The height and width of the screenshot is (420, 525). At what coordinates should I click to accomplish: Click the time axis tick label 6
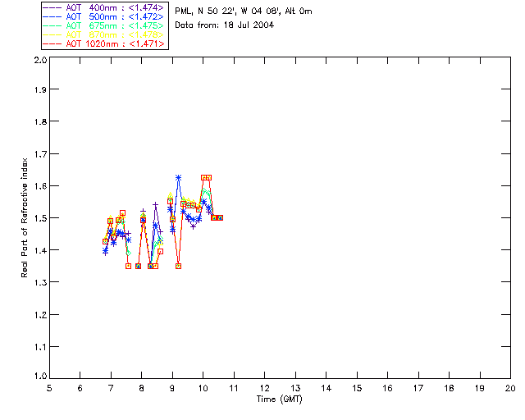[80, 388]
